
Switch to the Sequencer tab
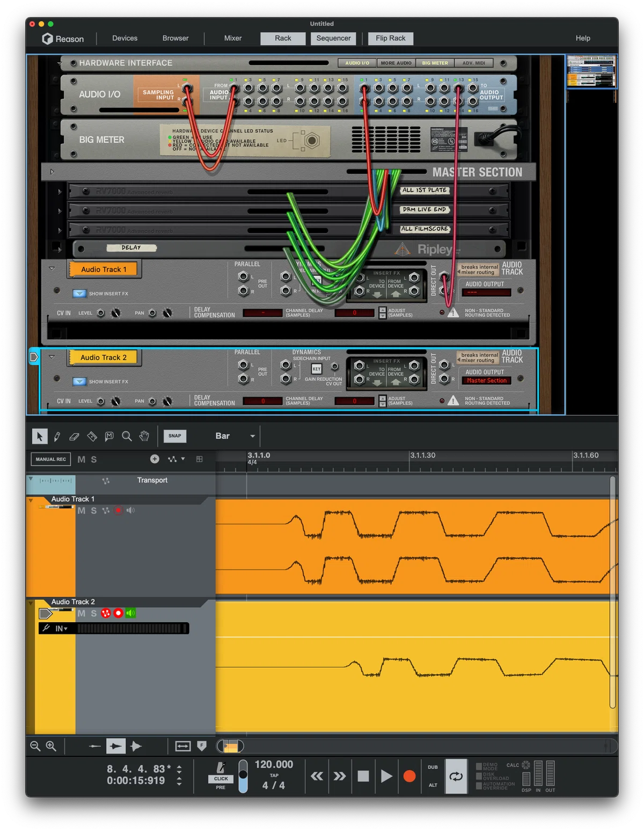click(x=333, y=38)
